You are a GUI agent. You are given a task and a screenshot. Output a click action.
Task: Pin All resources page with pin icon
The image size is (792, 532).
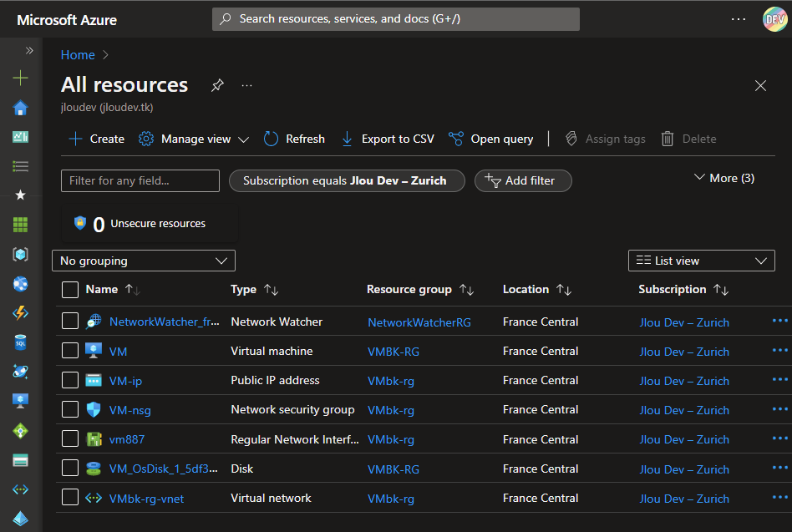[217, 85]
